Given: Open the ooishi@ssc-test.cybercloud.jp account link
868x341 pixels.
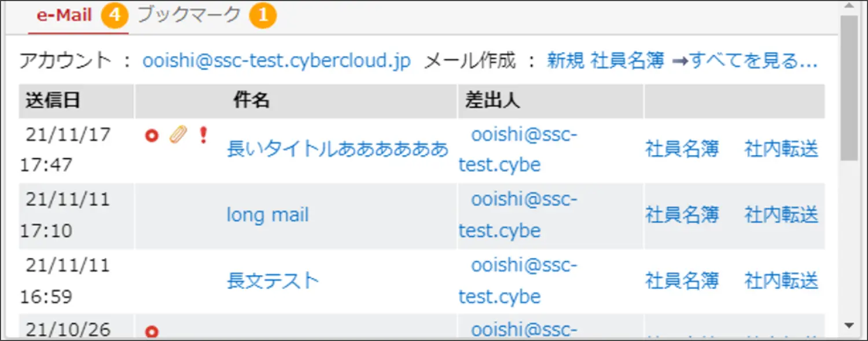Looking at the screenshot, I should coord(277,61).
